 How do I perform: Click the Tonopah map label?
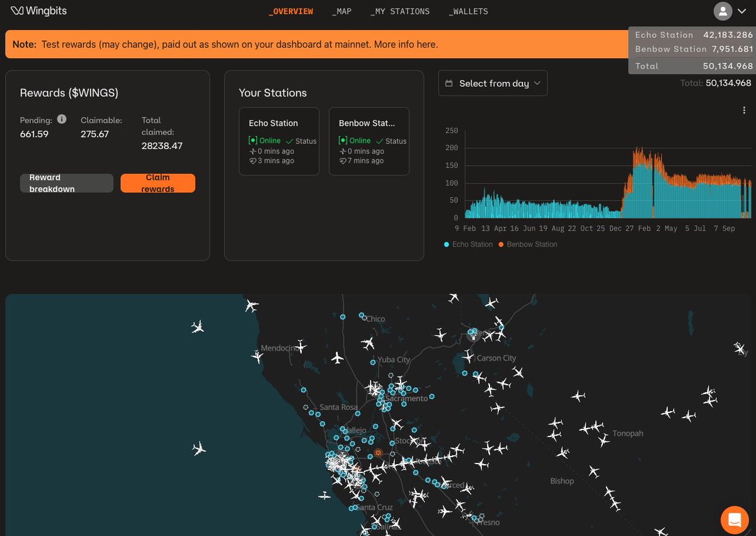tap(628, 434)
